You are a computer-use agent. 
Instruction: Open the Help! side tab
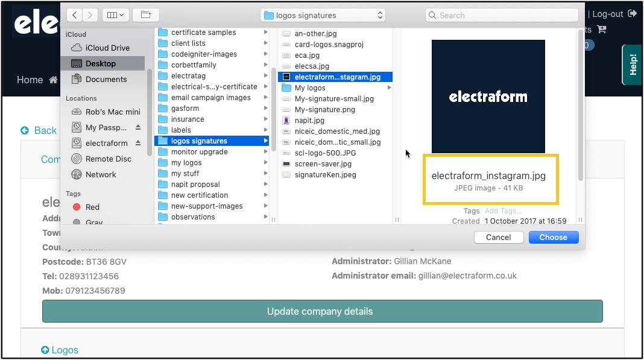(x=633, y=65)
